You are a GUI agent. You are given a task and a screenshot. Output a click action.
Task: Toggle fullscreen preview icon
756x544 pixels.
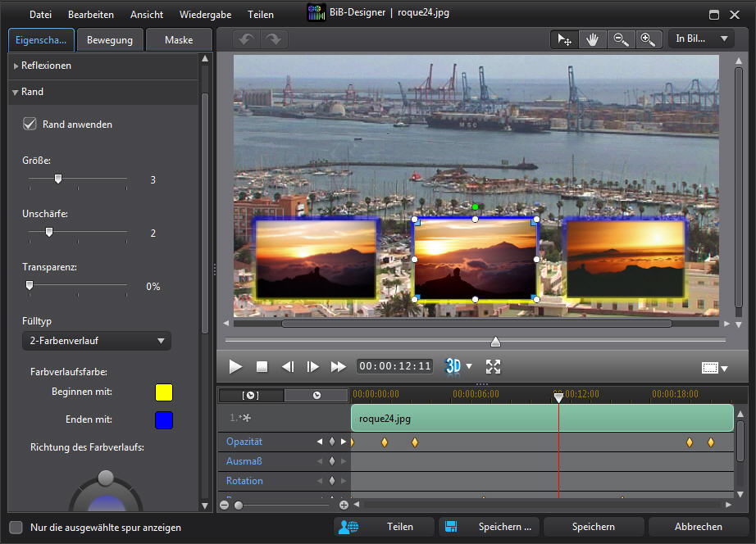pyautogui.click(x=493, y=366)
